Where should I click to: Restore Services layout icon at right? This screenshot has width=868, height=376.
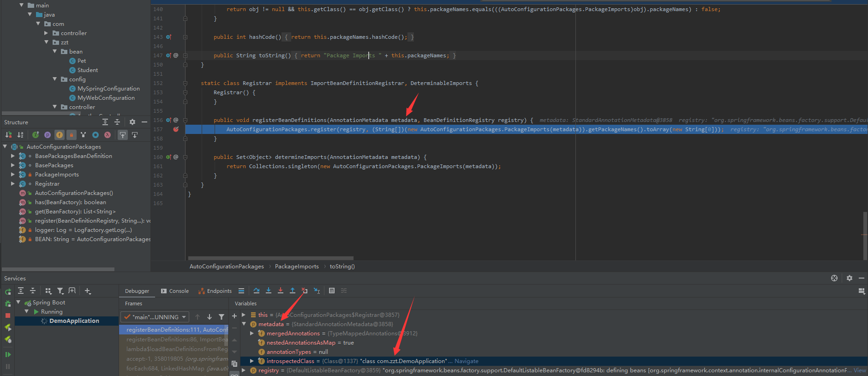pyautogui.click(x=862, y=291)
